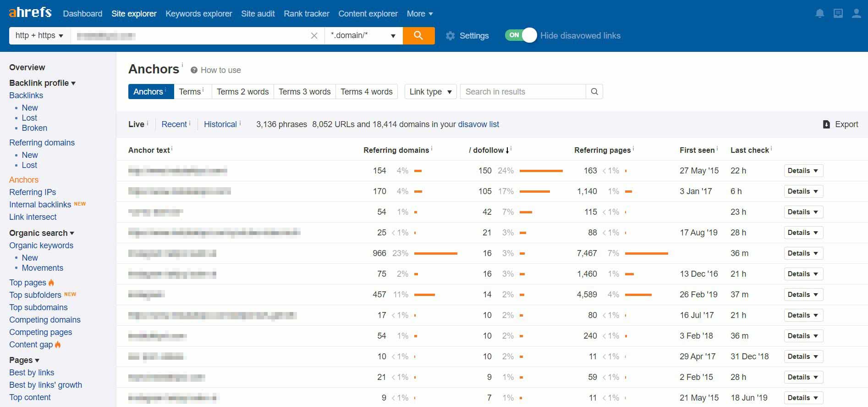Open the notifications bell icon
Image resolution: width=868 pixels, height=407 pixels.
pos(820,13)
